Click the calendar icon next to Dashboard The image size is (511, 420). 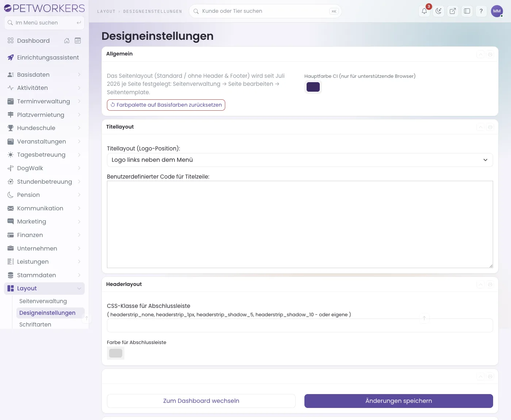(78, 41)
